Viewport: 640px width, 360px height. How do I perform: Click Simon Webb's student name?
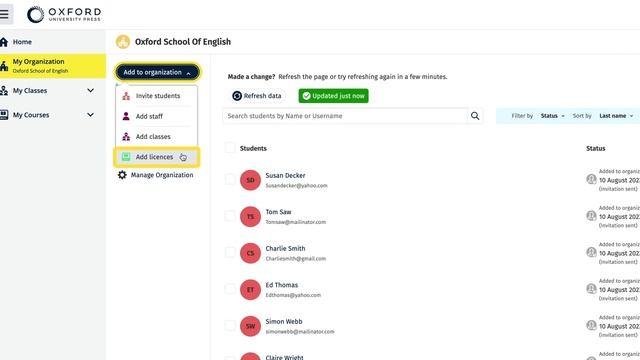tap(284, 322)
